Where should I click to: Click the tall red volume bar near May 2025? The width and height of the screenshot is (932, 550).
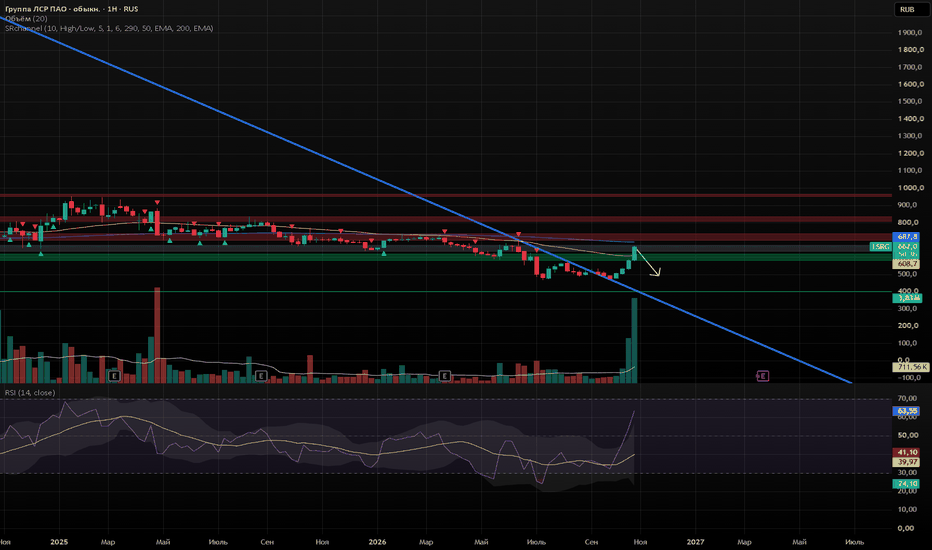[157, 335]
